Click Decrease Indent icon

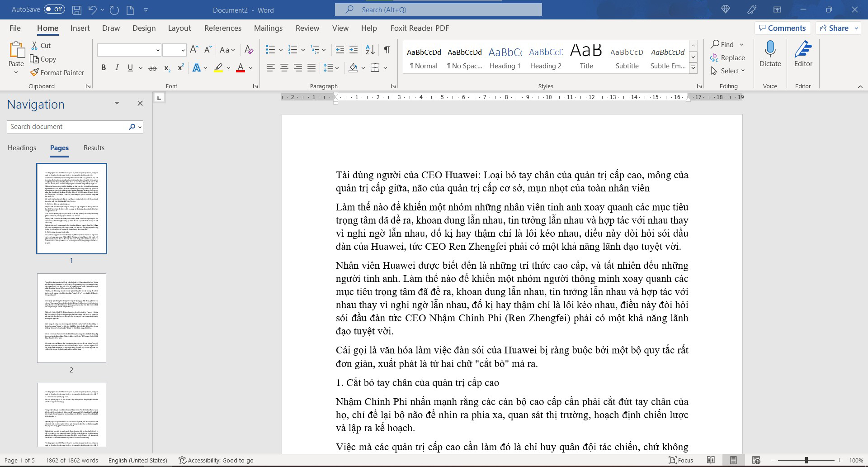tap(340, 50)
